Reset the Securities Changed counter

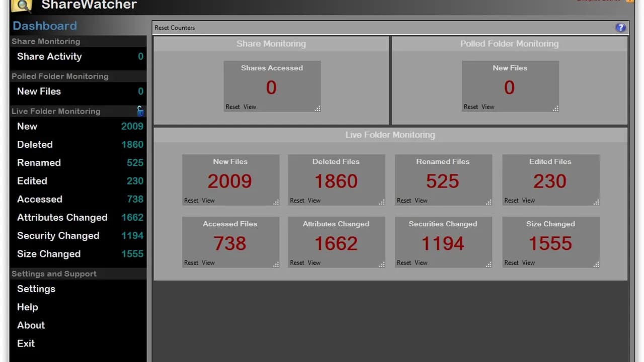[x=404, y=262]
